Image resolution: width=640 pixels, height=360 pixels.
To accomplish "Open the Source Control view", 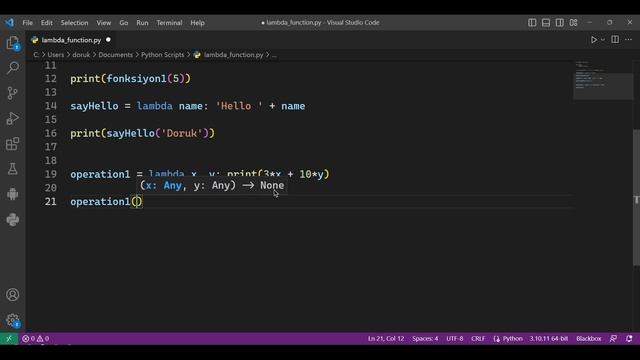I will [13, 93].
